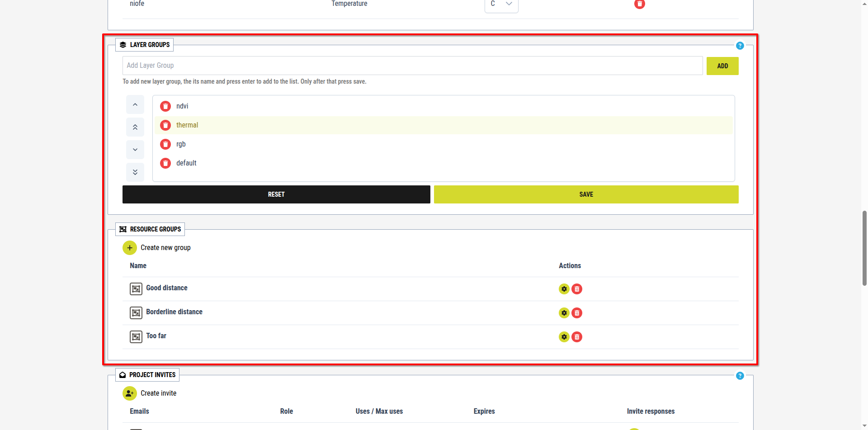This screenshot has width=868, height=430.
Task: Select the rgb layer group row
Action: [x=443, y=144]
